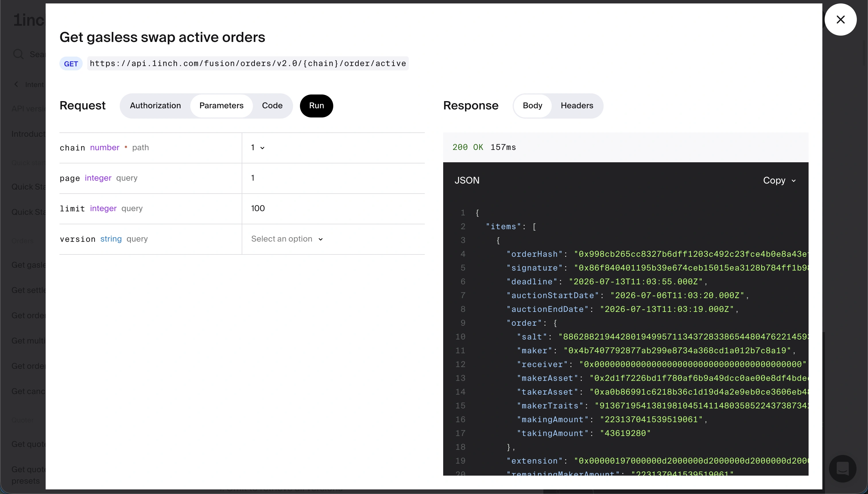
Task: Open Get settlement link in background sidebar
Action: pyautogui.click(x=28, y=290)
